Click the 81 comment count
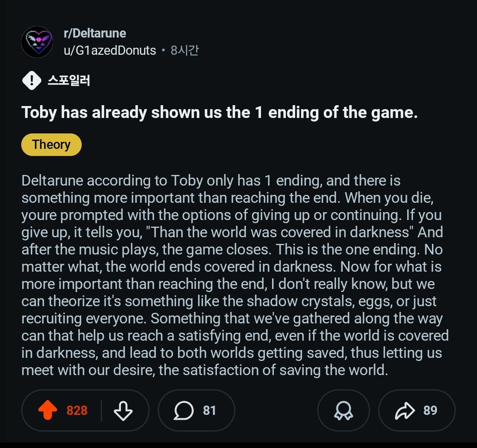 [x=210, y=410]
